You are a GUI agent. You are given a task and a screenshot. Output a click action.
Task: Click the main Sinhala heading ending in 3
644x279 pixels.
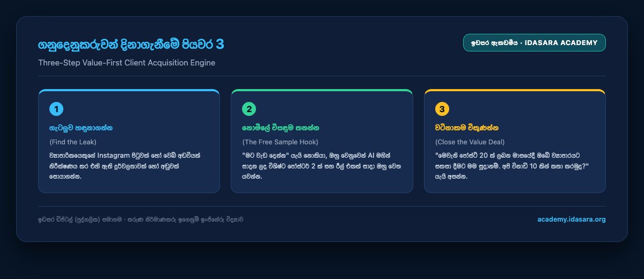pos(131,45)
